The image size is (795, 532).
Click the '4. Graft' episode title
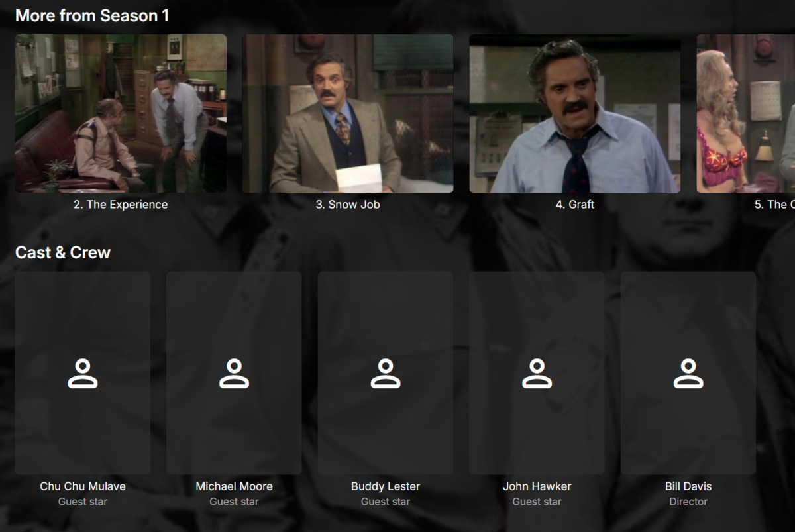[x=575, y=205]
